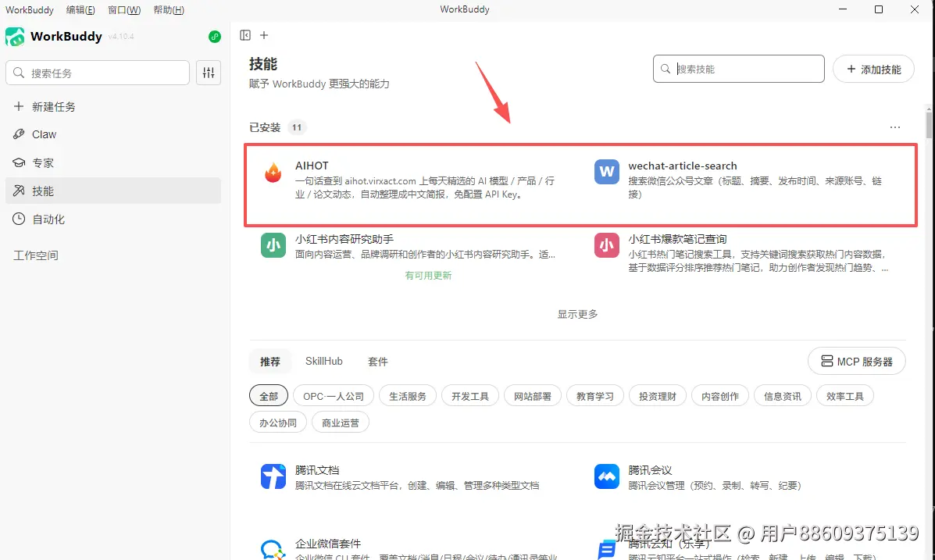Screen dimensions: 935x560
Task: Switch to the 套件 tab
Action: point(378,362)
